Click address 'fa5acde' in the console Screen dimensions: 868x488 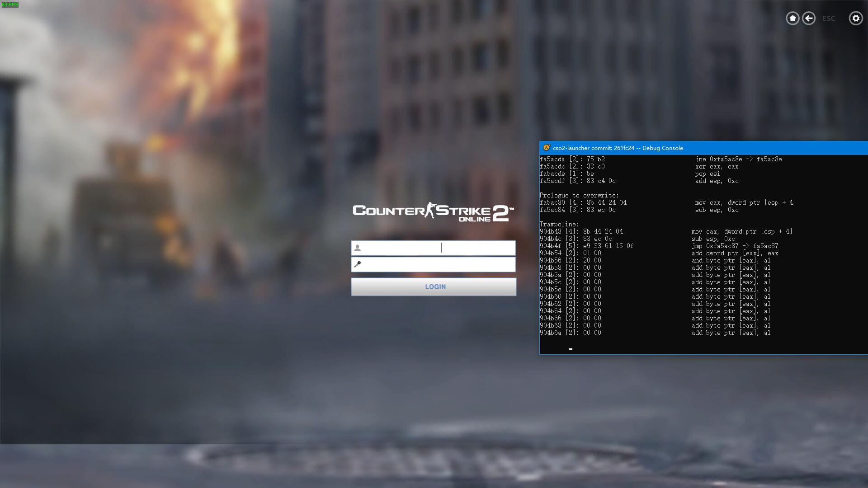[x=552, y=174]
